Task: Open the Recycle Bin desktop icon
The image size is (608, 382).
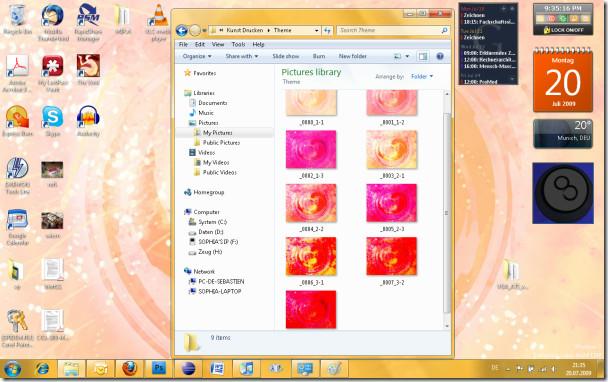Action: coord(17,20)
